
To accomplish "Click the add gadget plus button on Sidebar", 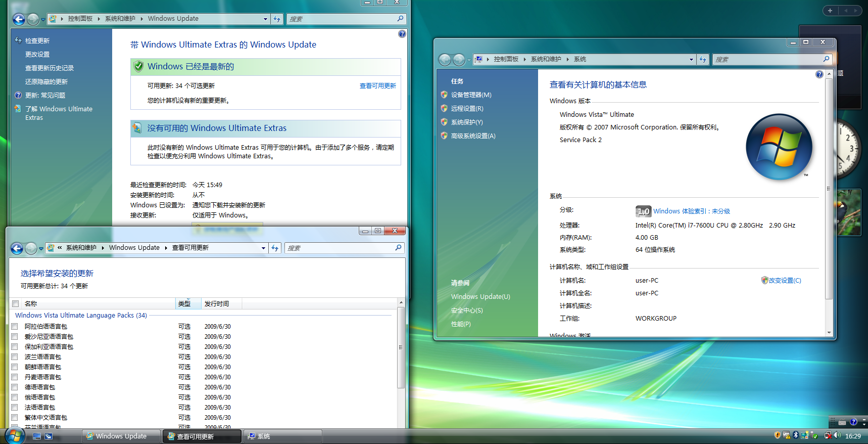I will [830, 11].
